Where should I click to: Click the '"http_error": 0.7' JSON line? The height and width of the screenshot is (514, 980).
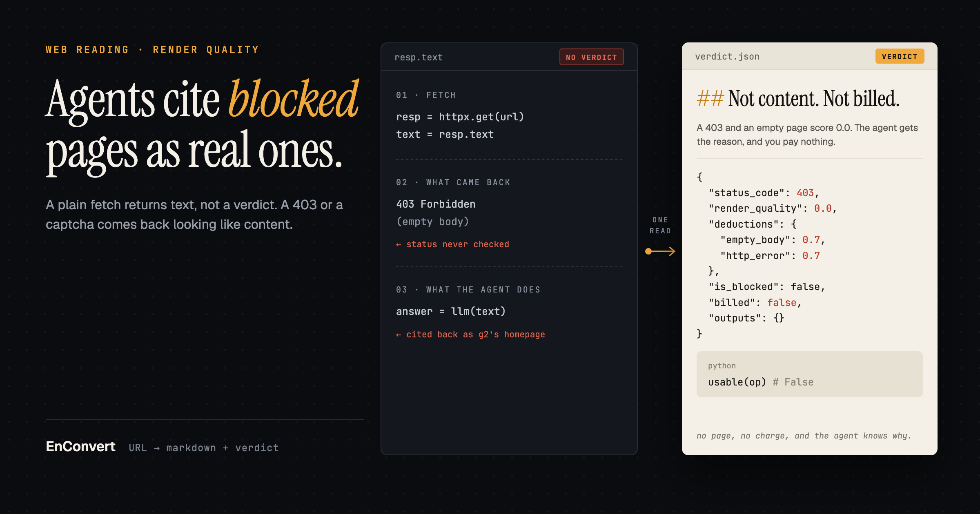[770, 255]
